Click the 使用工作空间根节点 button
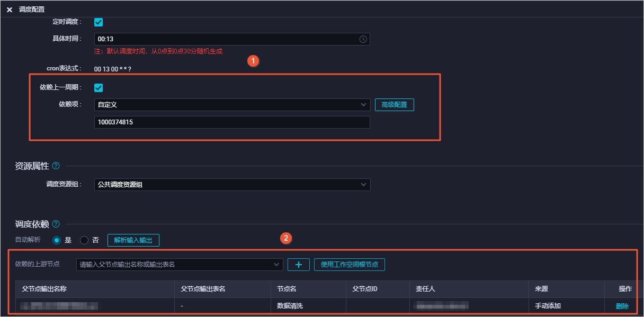This screenshot has width=644, height=317. click(x=350, y=265)
